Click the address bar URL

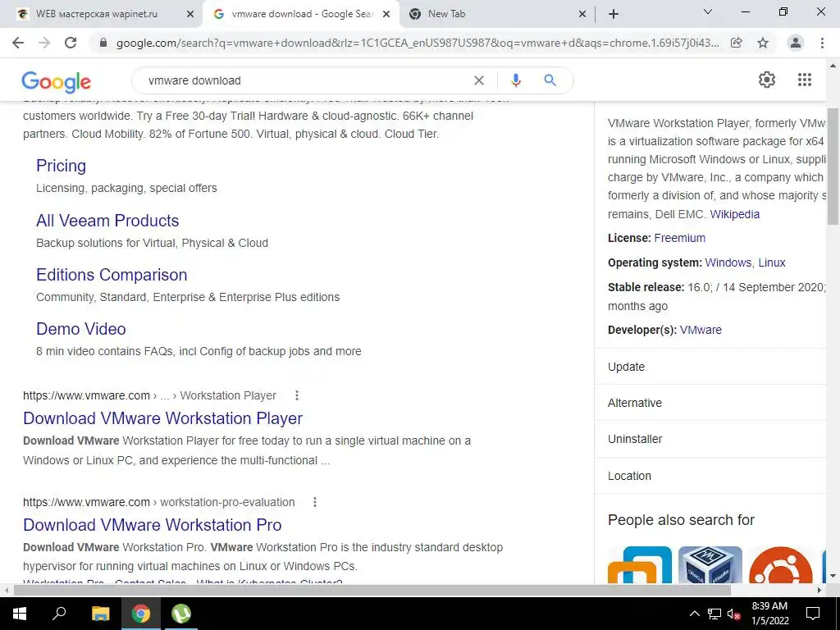[418, 43]
